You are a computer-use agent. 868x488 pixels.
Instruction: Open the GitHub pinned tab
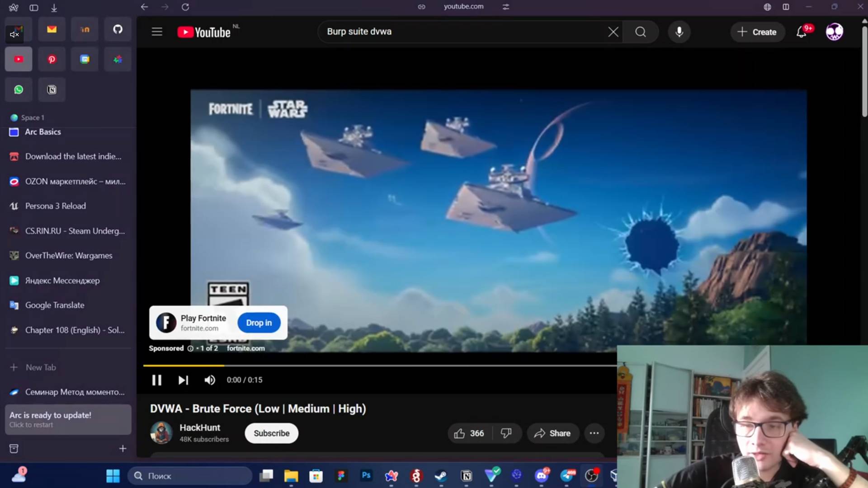pos(118,29)
